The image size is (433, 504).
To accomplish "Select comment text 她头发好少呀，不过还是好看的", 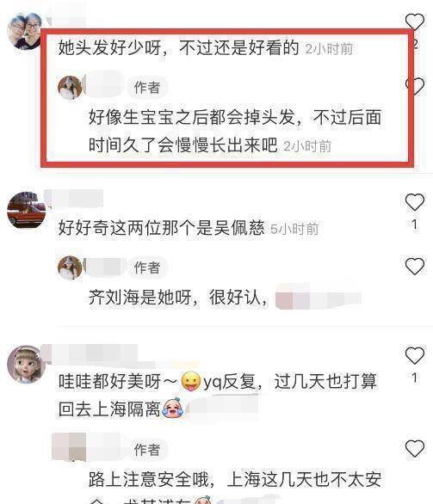I will point(178,48).
